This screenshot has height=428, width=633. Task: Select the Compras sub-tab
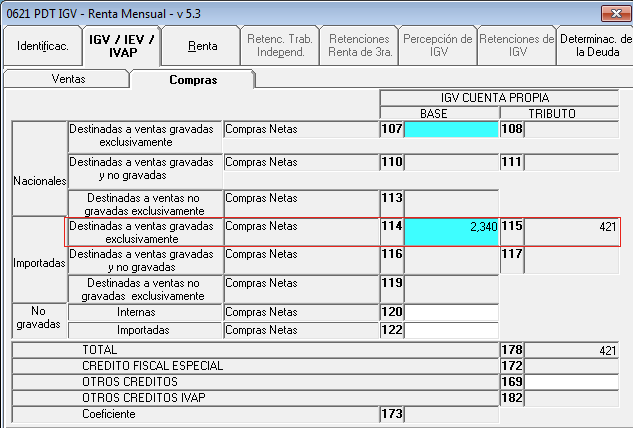tap(193, 80)
